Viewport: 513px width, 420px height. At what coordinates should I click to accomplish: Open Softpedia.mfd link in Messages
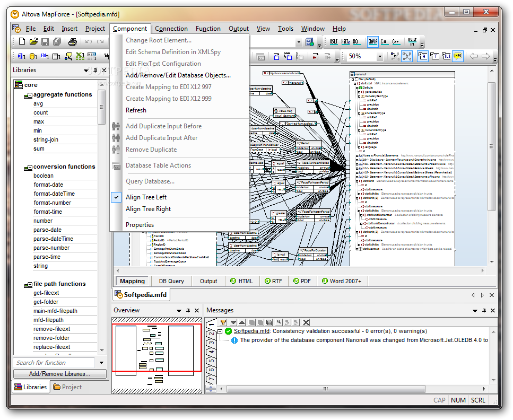[251, 331]
